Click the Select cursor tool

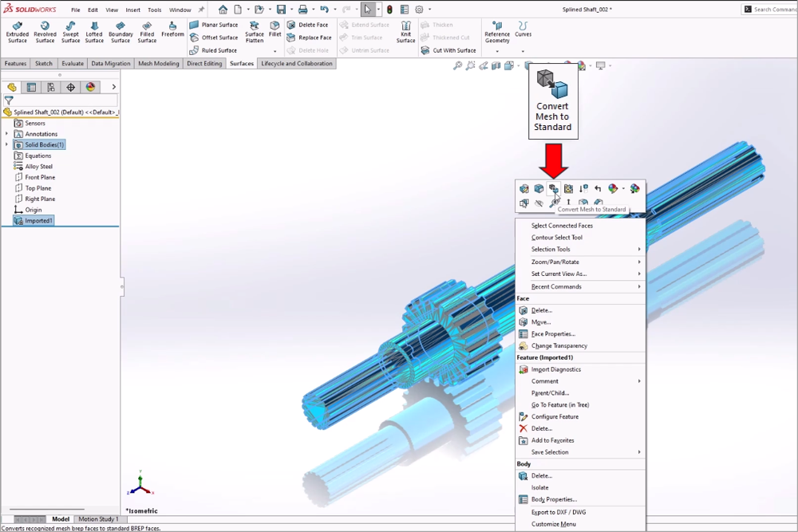367,9
